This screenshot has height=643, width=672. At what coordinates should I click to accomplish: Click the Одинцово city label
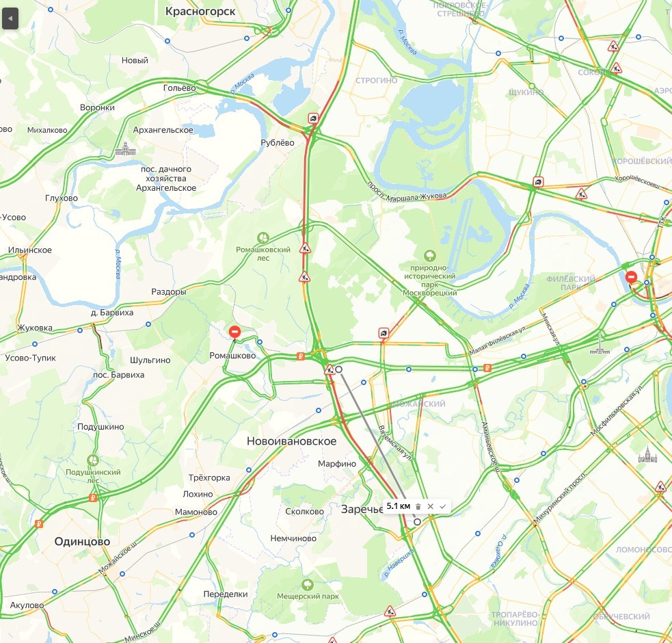(82, 542)
